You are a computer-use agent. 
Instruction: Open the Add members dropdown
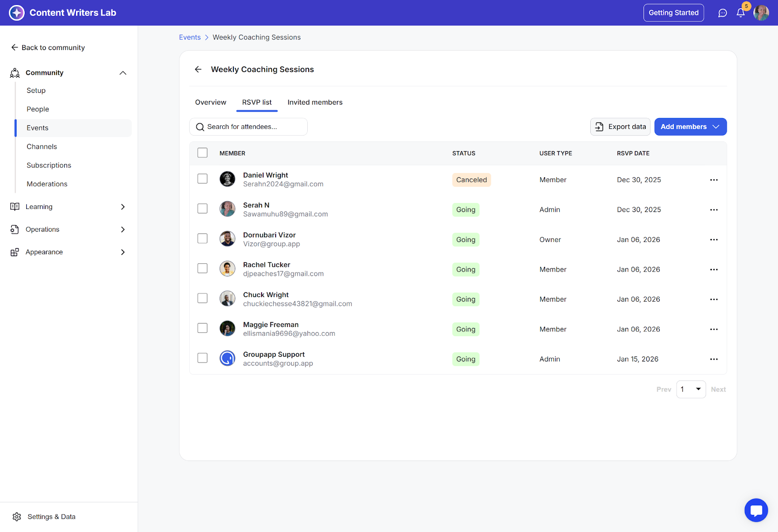(x=690, y=127)
